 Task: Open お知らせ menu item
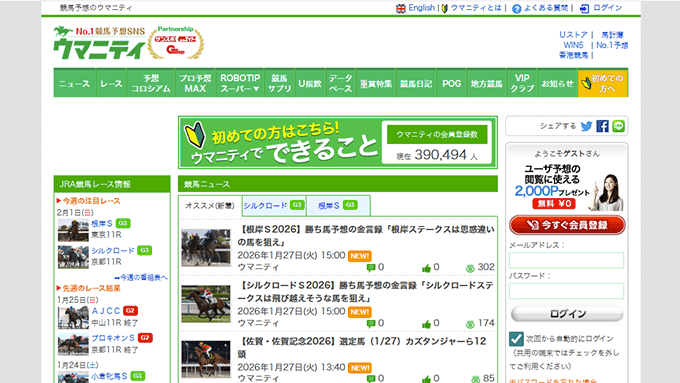coord(557,83)
